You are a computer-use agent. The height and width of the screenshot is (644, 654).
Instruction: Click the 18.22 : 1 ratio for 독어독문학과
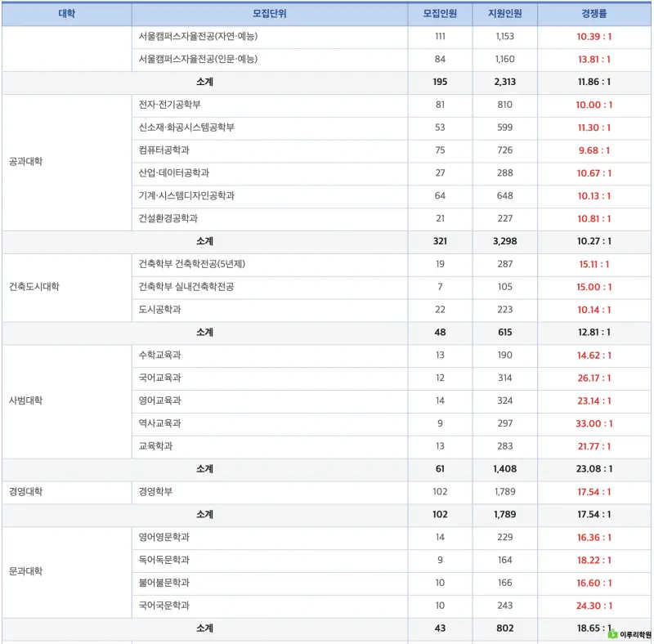594,560
